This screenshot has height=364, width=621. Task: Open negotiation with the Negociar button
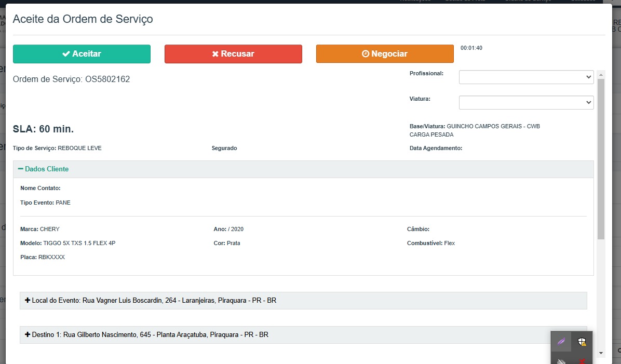[385, 54]
